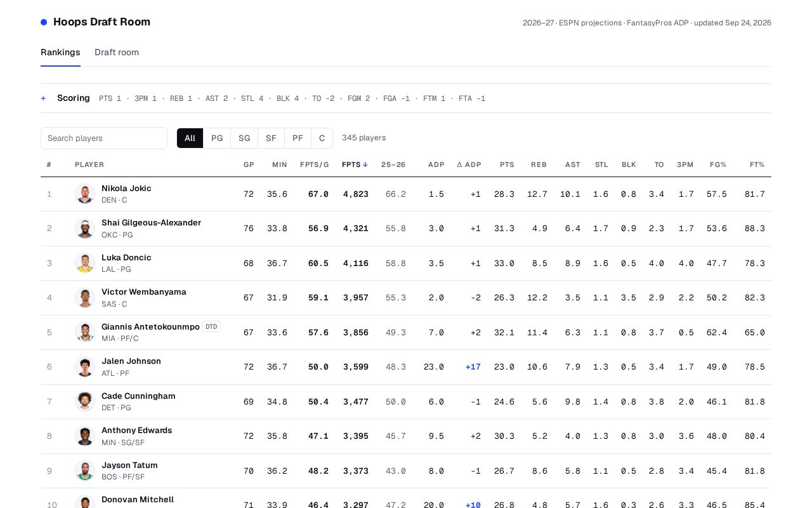The height and width of the screenshot is (508, 812).
Task: Click Donovan Mitchell's +10 ADP change
Action: pyautogui.click(x=473, y=505)
